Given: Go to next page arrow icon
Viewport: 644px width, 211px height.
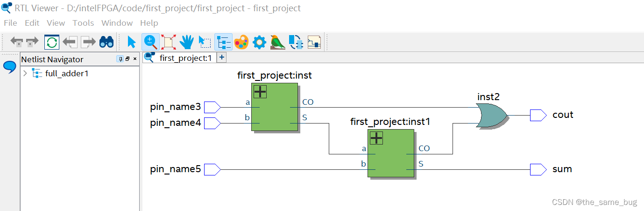Looking at the screenshot, I should [88, 42].
